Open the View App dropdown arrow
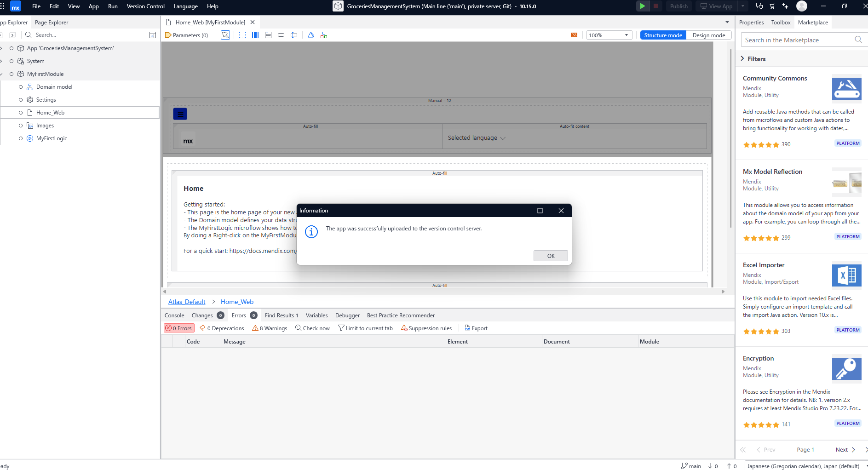This screenshot has height=470, width=868. click(742, 6)
